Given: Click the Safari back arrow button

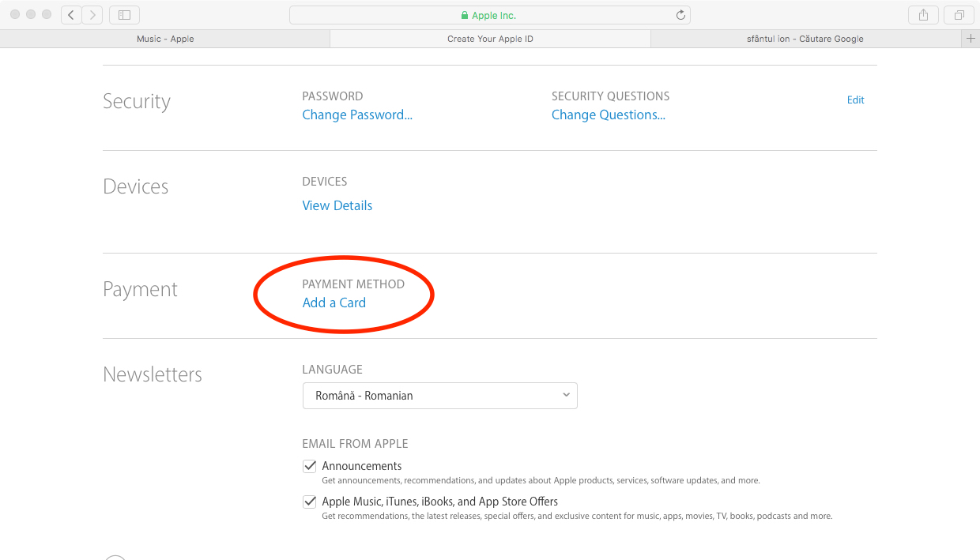Looking at the screenshot, I should (72, 15).
